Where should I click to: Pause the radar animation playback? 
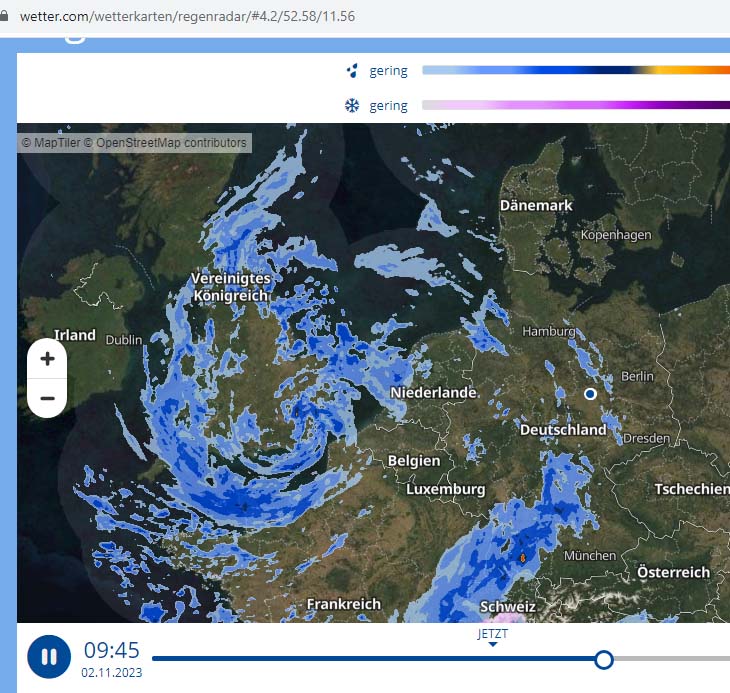coord(49,657)
